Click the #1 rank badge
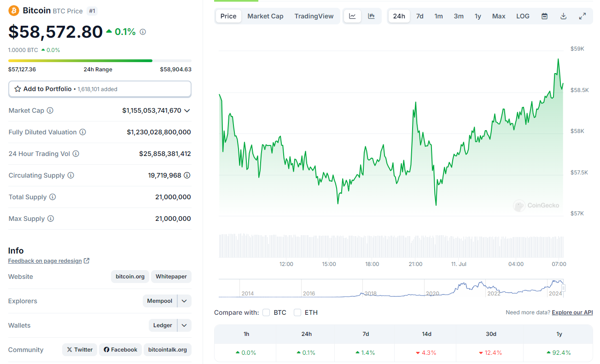 (92, 11)
